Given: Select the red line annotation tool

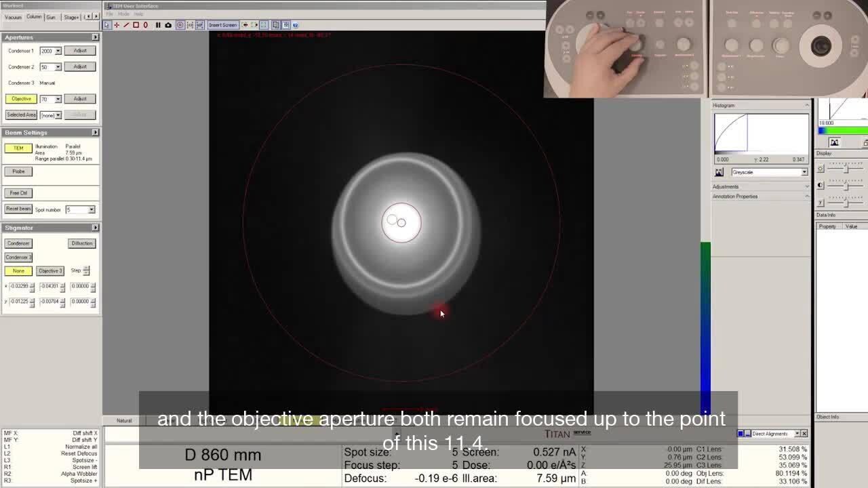Looking at the screenshot, I should pyautogui.click(x=126, y=25).
